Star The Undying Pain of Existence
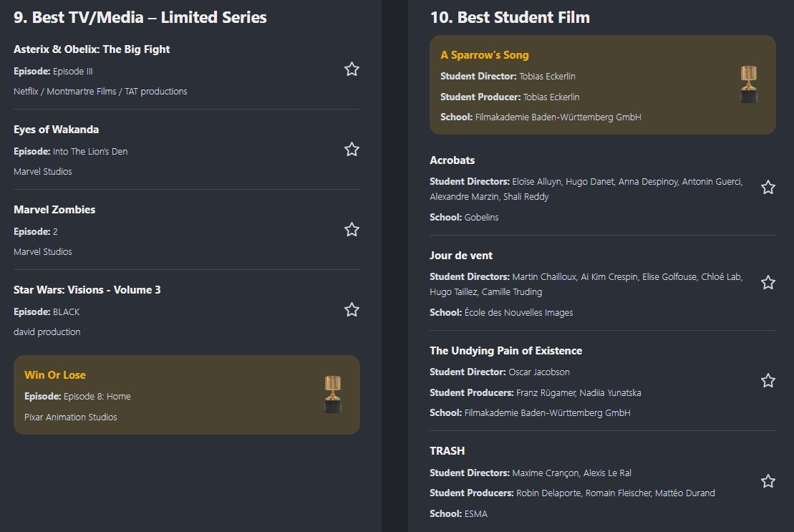794x532 pixels. coord(768,381)
